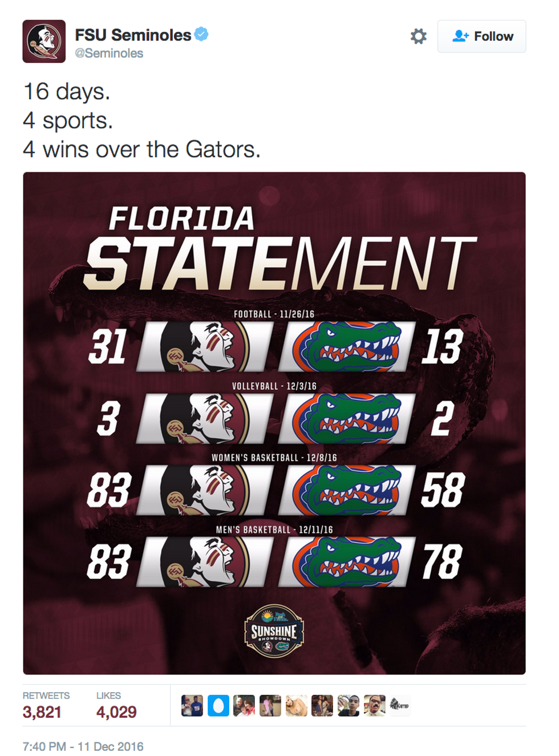Click the third liker avatar in the row
Viewport: 559px width, 756px height.
pyautogui.click(x=244, y=706)
